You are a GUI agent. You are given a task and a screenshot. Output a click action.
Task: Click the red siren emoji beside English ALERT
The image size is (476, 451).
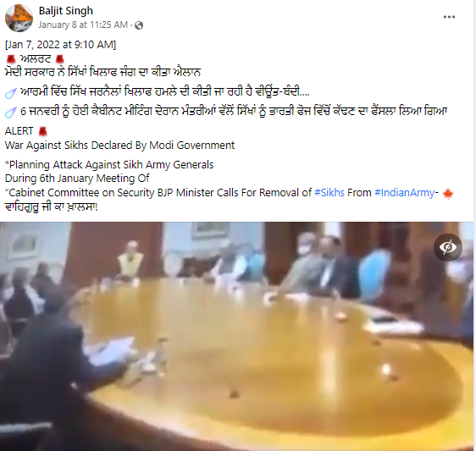click(43, 131)
